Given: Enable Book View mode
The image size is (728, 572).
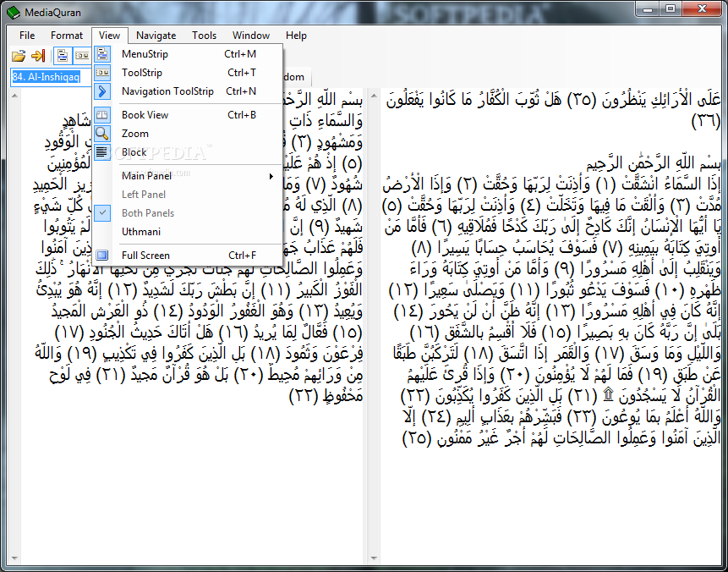Looking at the screenshot, I should pyautogui.click(x=189, y=115).
